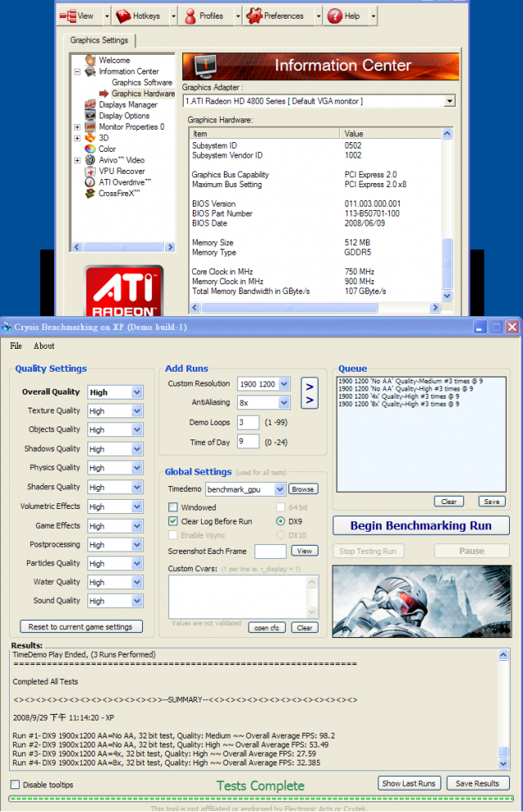Click the Save button under Queue
This screenshot has width=523, height=812.
(x=491, y=502)
